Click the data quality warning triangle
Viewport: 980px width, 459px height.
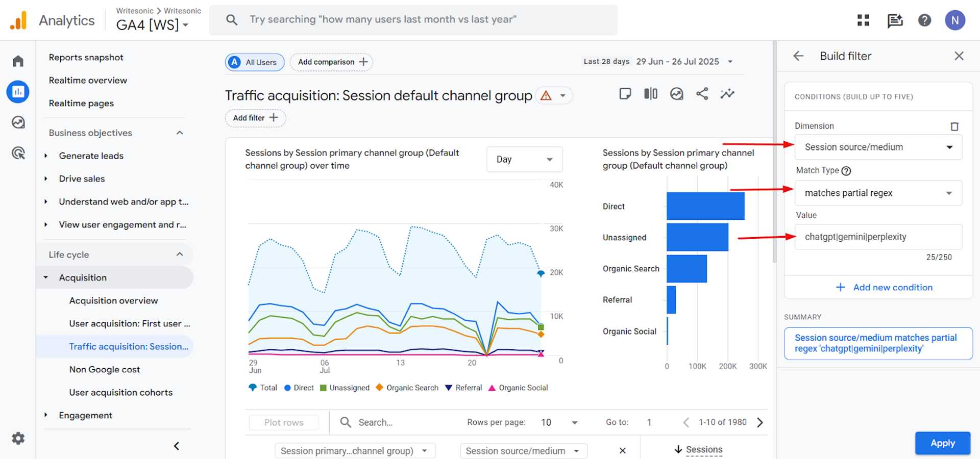pos(546,96)
